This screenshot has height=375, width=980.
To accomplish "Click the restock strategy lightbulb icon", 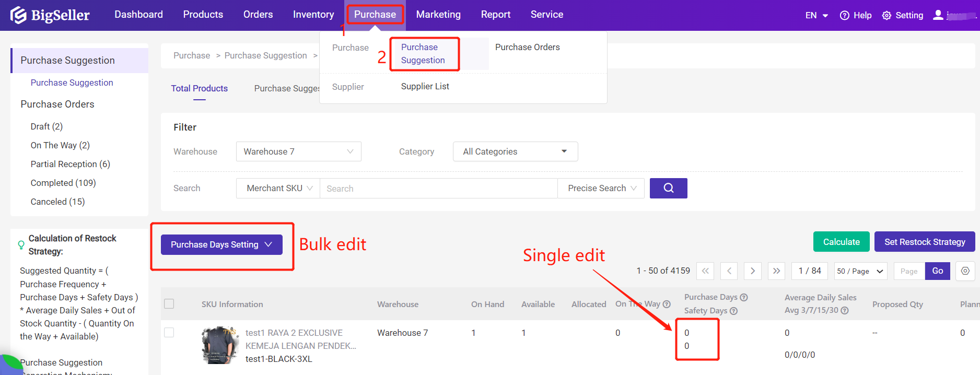I will click(21, 244).
